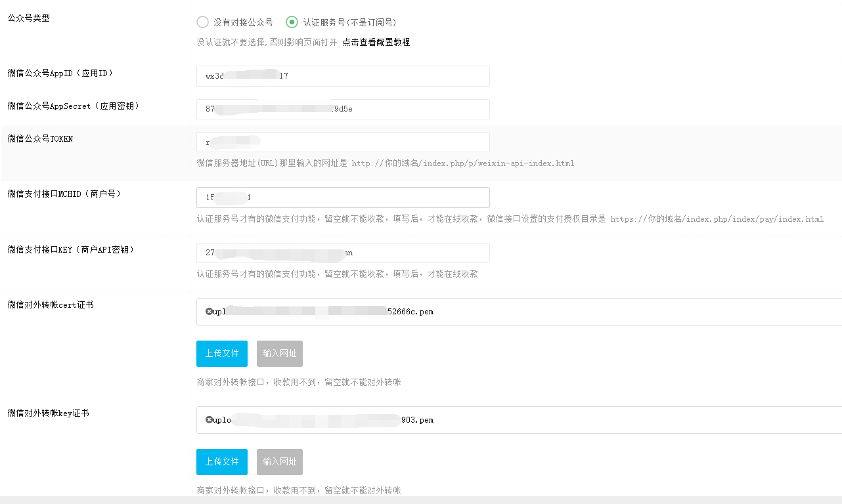Screen dimensions: 842x504
Task: Click the 微信支付接口KEY API key field
Action: [x=343, y=253]
